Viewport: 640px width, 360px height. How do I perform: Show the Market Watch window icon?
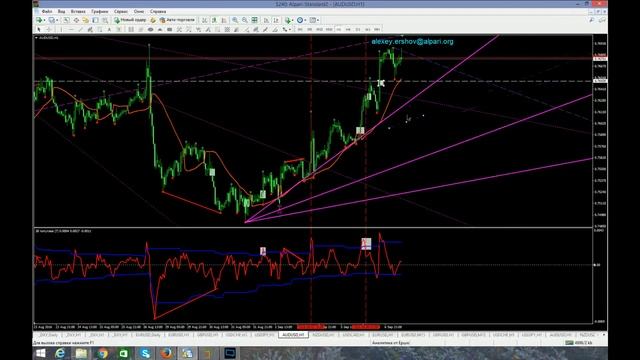coord(66,20)
